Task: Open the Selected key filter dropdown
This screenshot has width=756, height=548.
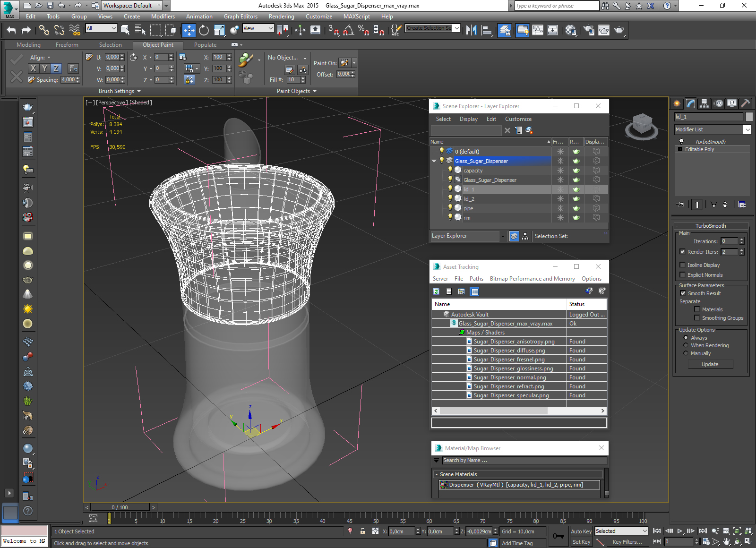Action: (621, 531)
